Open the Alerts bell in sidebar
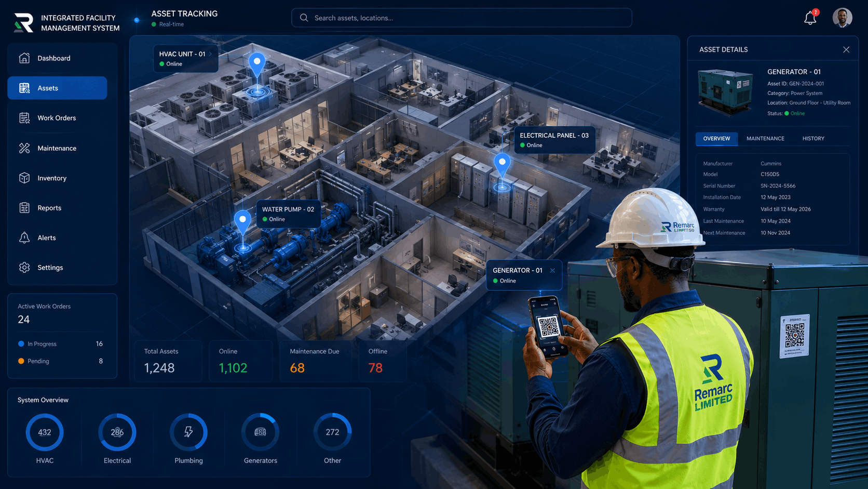 click(24, 237)
